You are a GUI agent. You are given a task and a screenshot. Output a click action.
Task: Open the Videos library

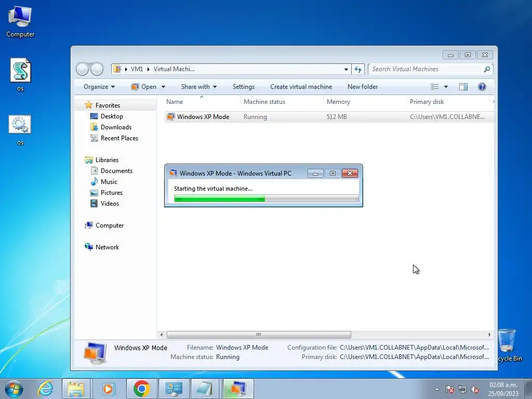point(110,204)
